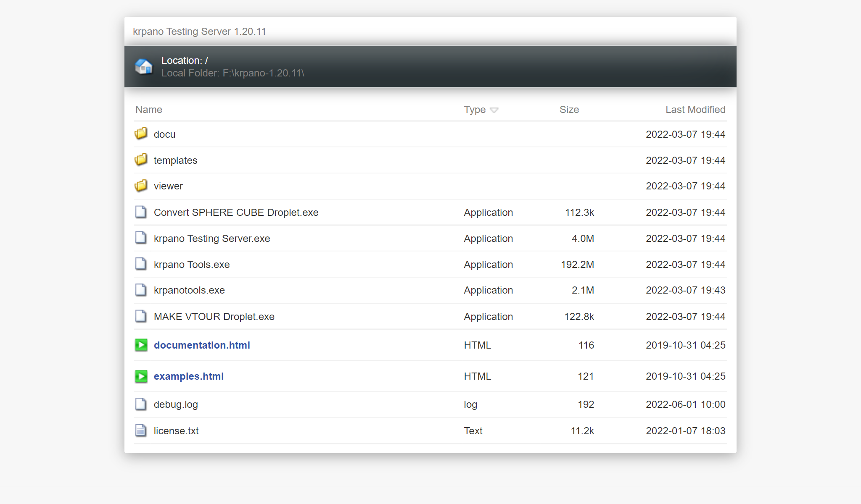Open documentation.html link
861x504 pixels.
coord(202,345)
